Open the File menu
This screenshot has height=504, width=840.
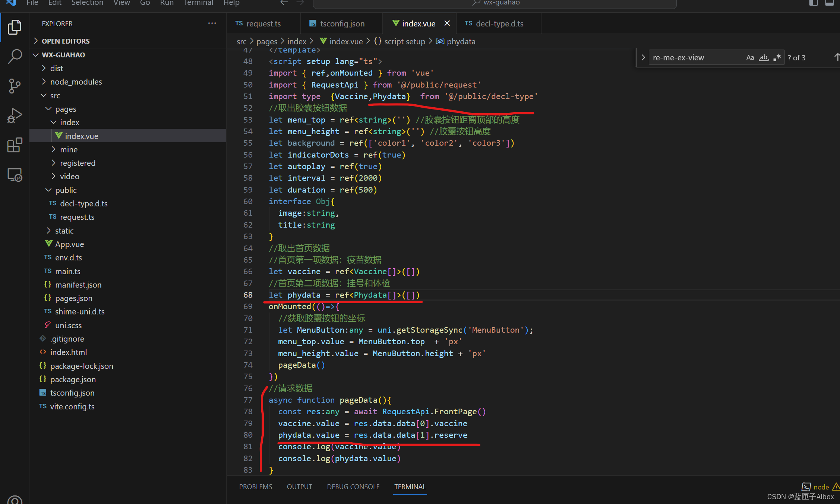coord(32,3)
